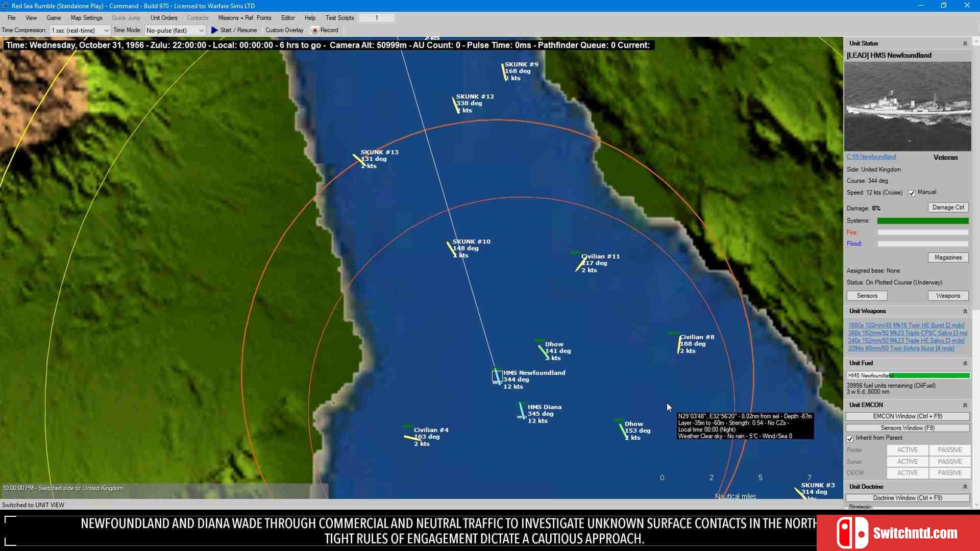Viewport: 980px width, 551px height.
Task: Open the Editor menu
Action: coord(288,18)
